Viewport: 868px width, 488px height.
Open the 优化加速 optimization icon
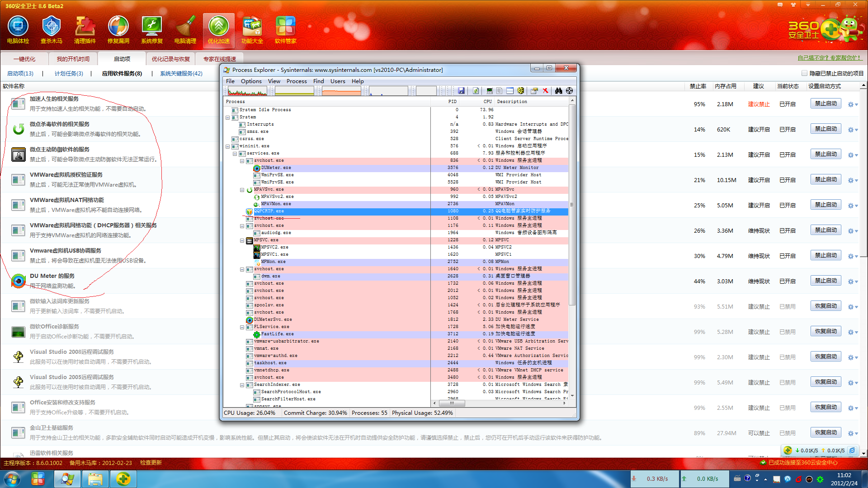pyautogui.click(x=219, y=30)
